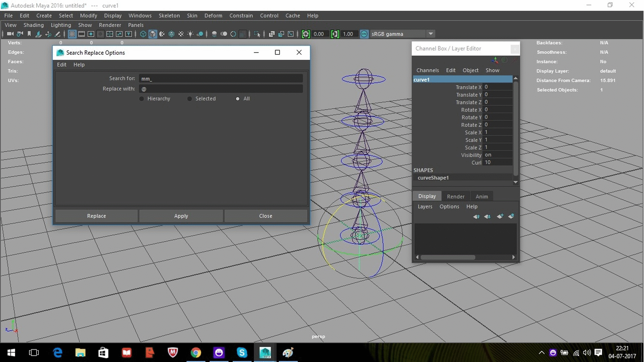Viewport: 644px width, 362px height.
Task: Open Help menu in Search Replace Options
Action: (79, 65)
